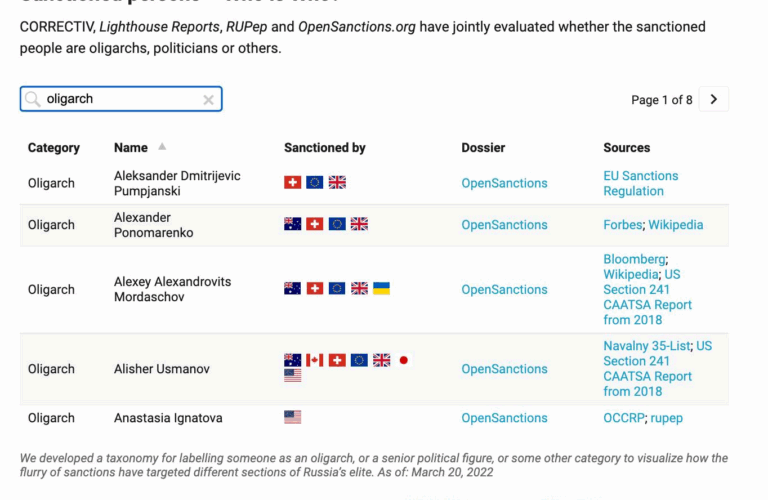The image size is (768, 500).
Task: Click the Japan flag in Usmanov row
Action: [x=403, y=360]
